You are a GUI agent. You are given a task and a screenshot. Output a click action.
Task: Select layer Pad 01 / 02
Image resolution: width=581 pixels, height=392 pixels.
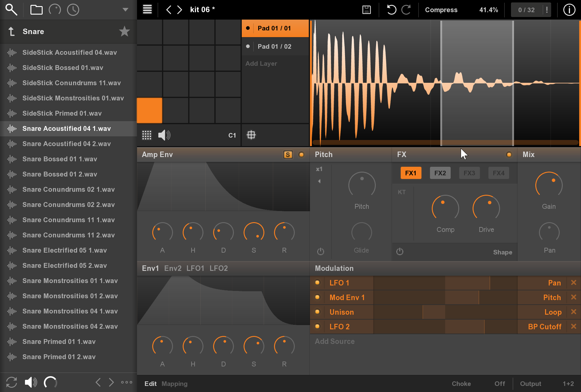275,47
